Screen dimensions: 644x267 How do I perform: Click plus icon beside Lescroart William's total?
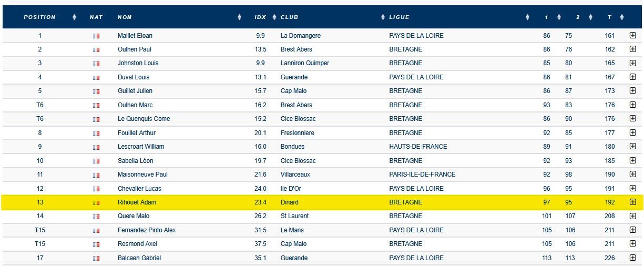click(632, 146)
